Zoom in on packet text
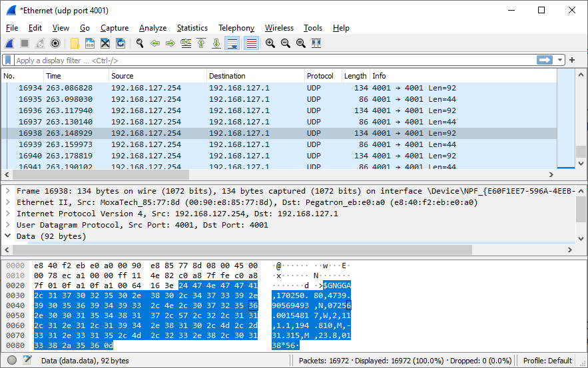 (270, 43)
